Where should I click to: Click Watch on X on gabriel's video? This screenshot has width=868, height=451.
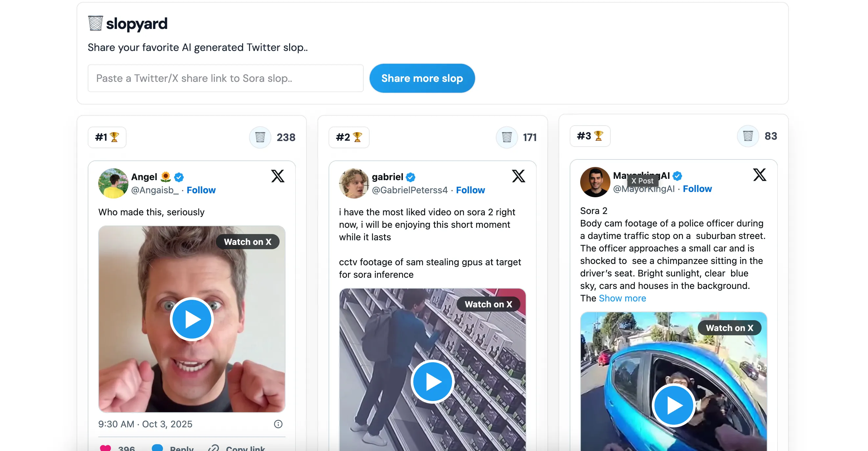pos(488,304)
